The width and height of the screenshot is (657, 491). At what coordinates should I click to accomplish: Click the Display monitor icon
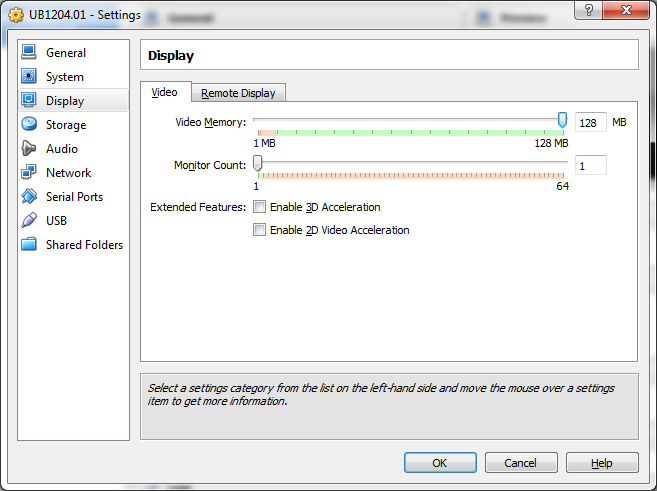pos(28,101)
